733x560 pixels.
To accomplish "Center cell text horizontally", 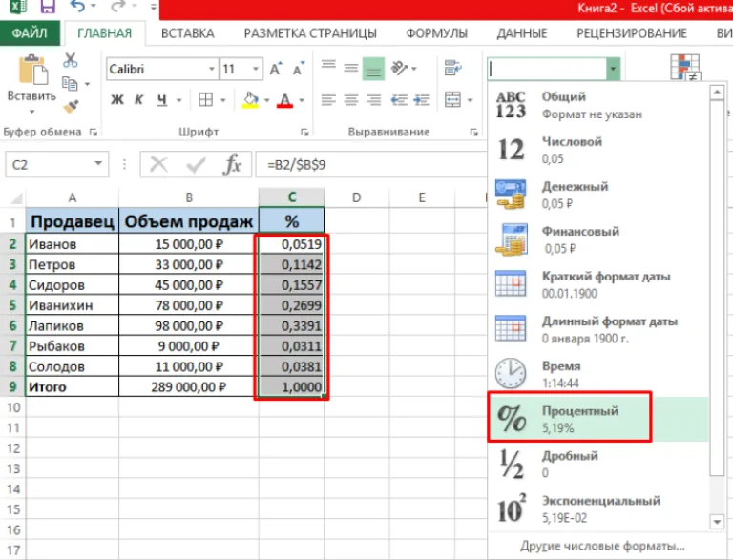I will 350,100.
